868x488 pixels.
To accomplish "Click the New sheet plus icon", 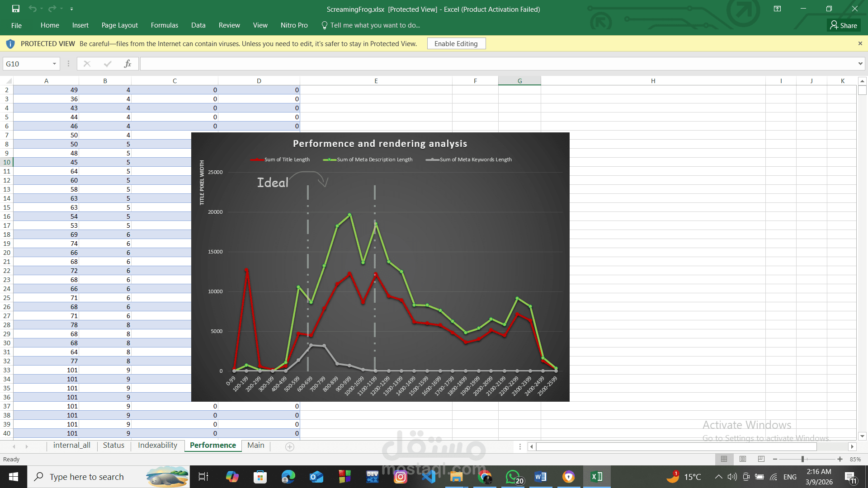I will 290,446.
